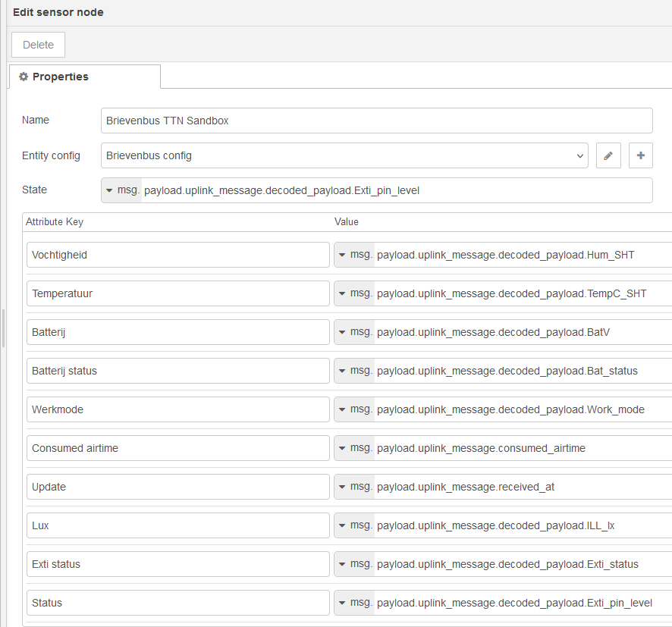Click the 'Attribute Key' column header
The height and width of the screenshot is (627, 672).
coord(55,222)
